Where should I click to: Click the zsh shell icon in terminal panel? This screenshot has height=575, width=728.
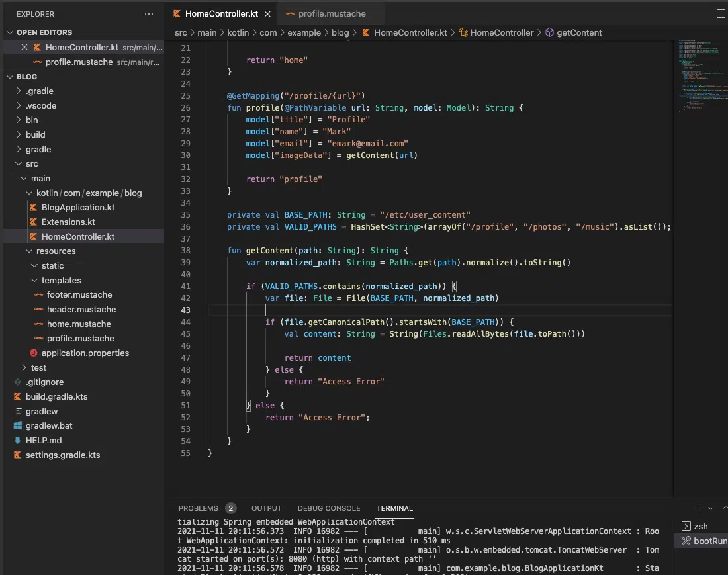(x=686, y=525)
